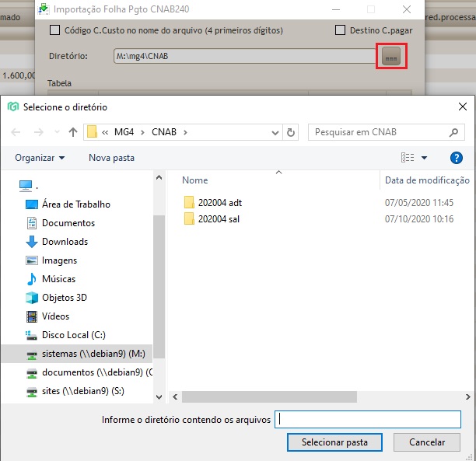This screenshot has width=476, height=461.
Task: Enable Código C.Custo no nome do arquivo checkbox
Action: pyautogui.click(x=54, y=30)
